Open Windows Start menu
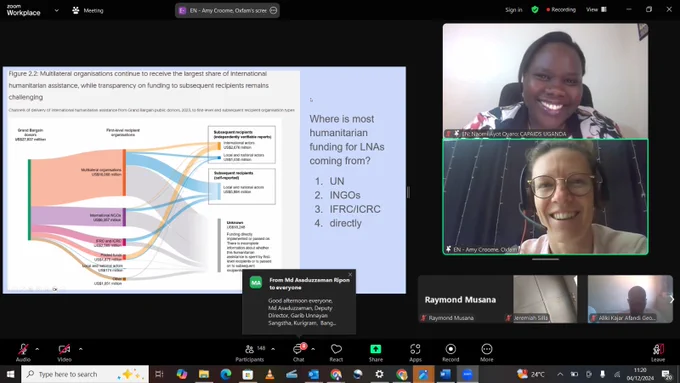The width and height of the screenshot is (680, 383). (10, 374)
